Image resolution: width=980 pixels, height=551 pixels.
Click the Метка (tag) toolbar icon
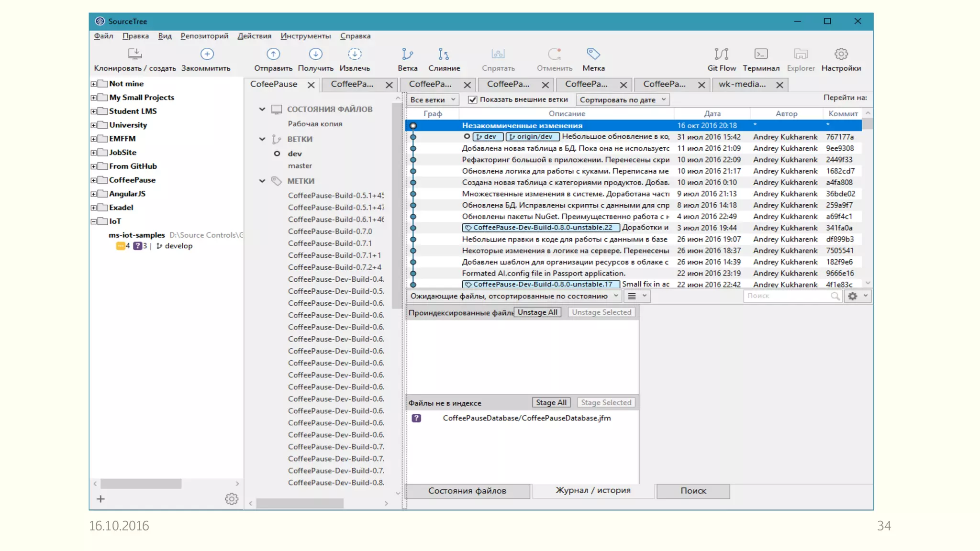coord(593,54)
